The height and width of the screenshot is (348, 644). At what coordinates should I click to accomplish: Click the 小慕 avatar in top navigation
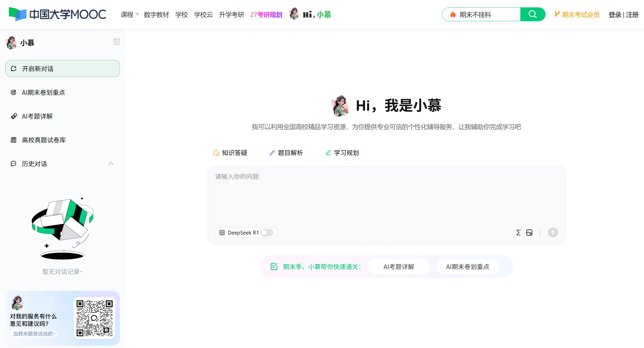(294, 14)
